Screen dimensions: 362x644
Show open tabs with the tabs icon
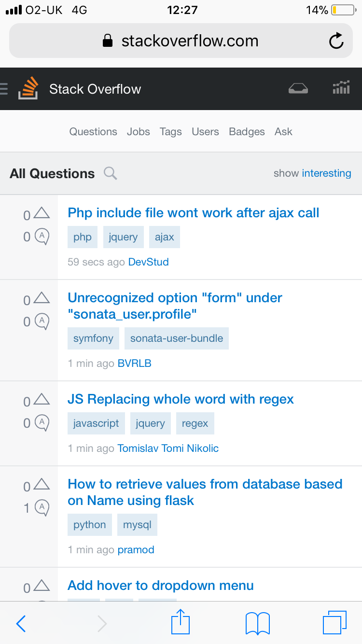[x=334, y=622]
